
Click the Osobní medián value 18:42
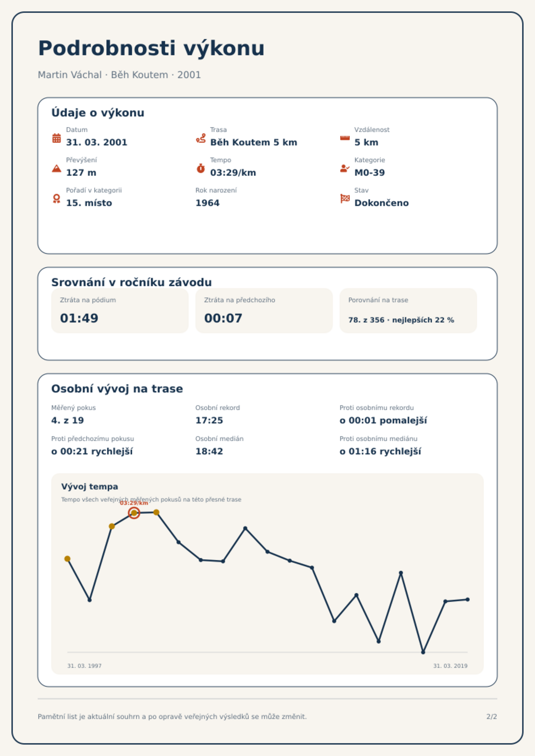(x=209, y=451)
